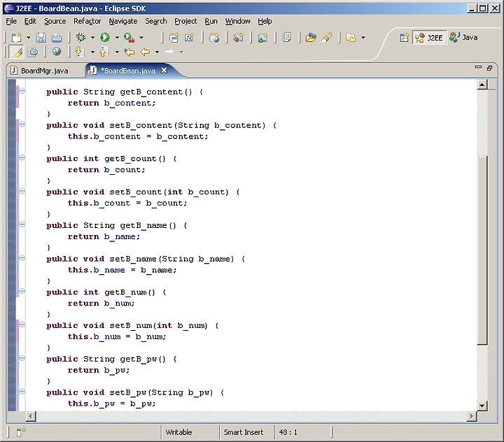
Task: Click the New Dynamic Web Project globe icon
Action: [x=214, y=38]
